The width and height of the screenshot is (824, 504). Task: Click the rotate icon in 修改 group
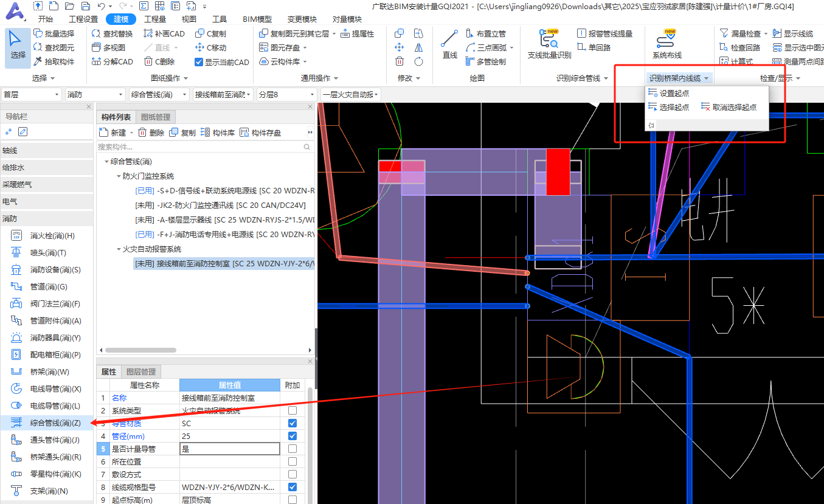pyautogui.click(x=419, y=61)
